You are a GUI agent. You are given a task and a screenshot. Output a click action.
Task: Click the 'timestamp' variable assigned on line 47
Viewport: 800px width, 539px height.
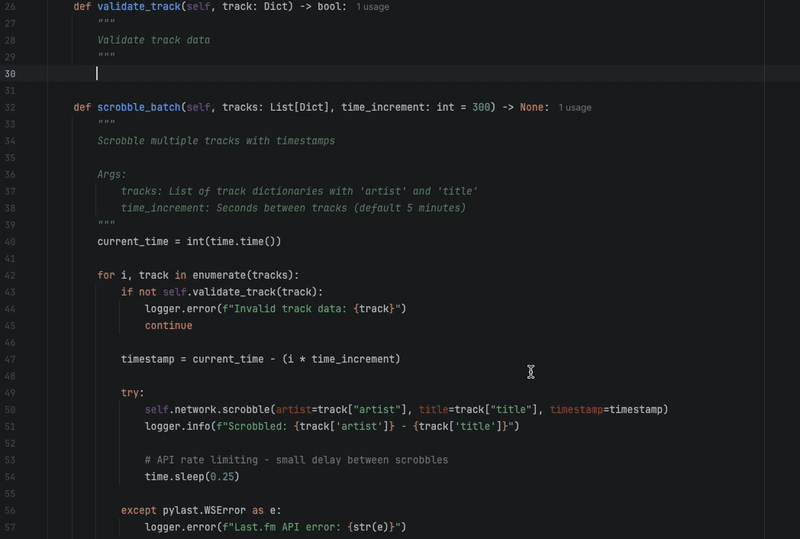[147, 359]
